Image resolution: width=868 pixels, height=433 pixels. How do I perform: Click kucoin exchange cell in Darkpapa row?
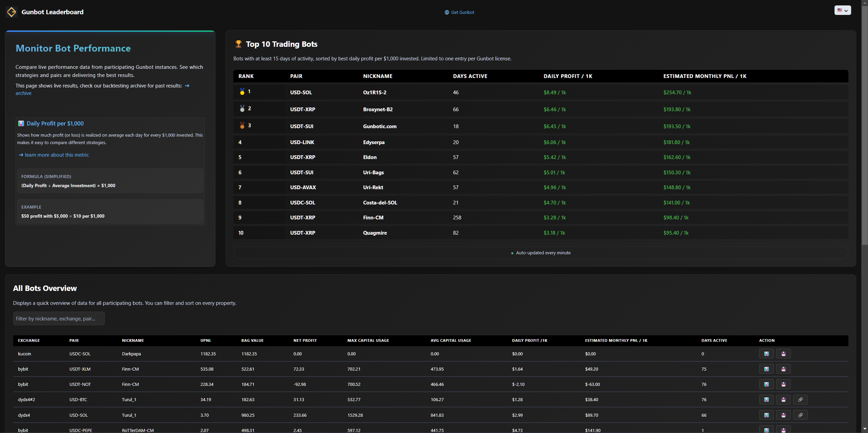[x=24, y=354]
